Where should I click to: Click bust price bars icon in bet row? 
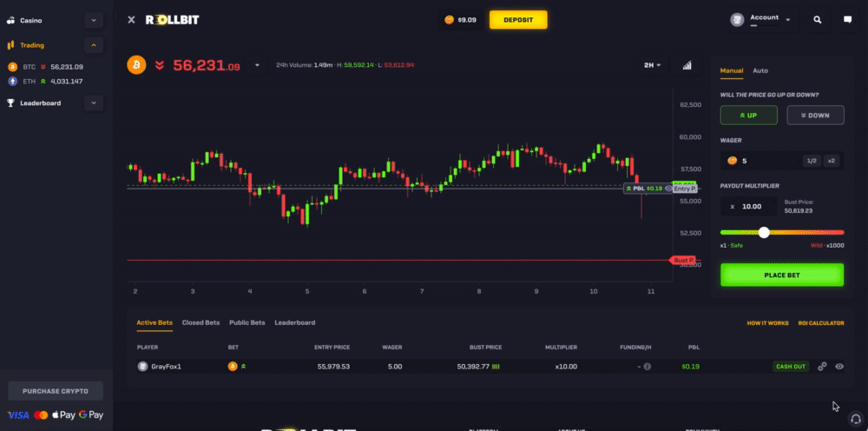point(496,366)
